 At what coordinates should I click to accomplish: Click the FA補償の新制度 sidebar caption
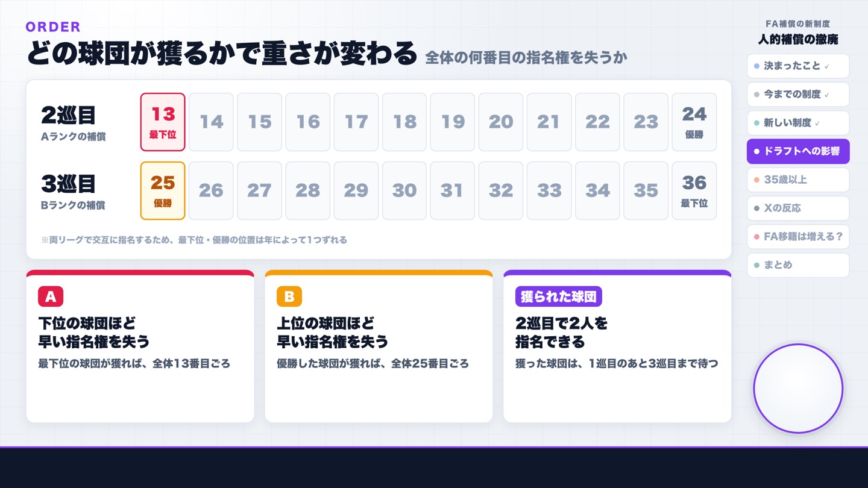point(798,24)
